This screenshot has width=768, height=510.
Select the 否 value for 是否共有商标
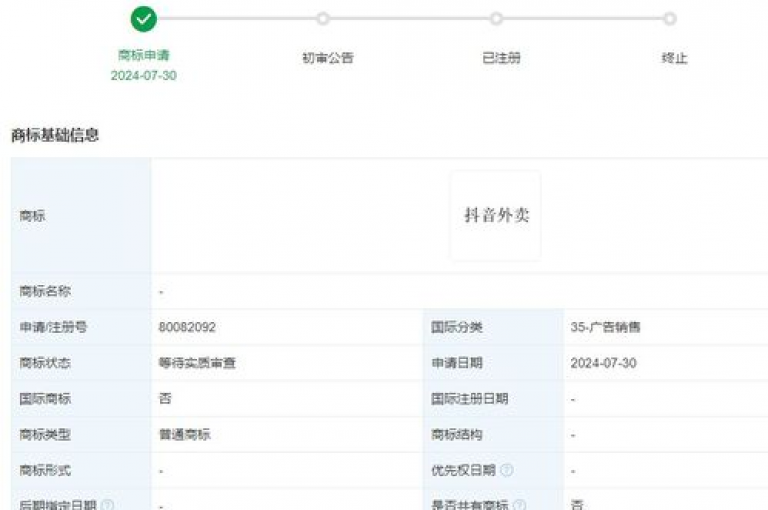(577, 505)
